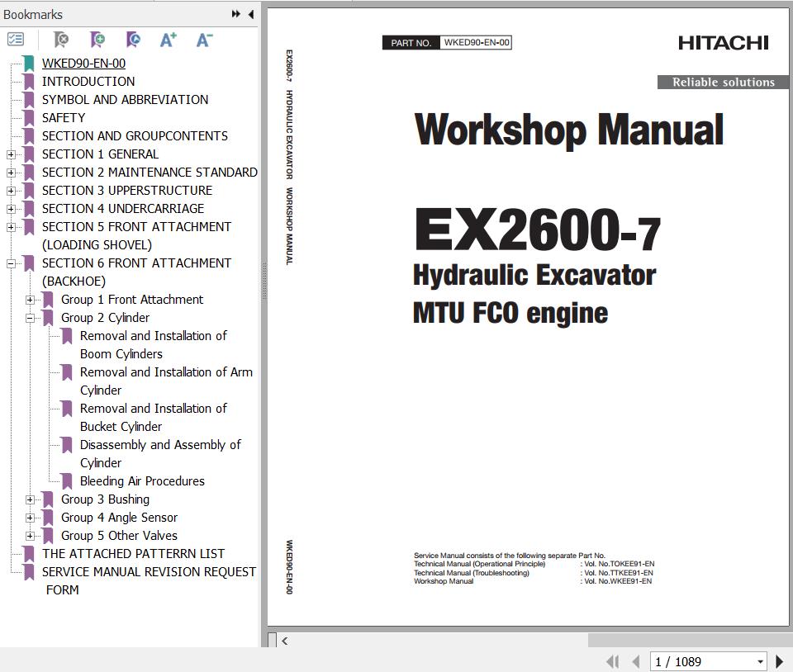The height and width of the screenshot is (672, 793).
Task: Click the EX2600-7 model heading
Action: (537, 230)
